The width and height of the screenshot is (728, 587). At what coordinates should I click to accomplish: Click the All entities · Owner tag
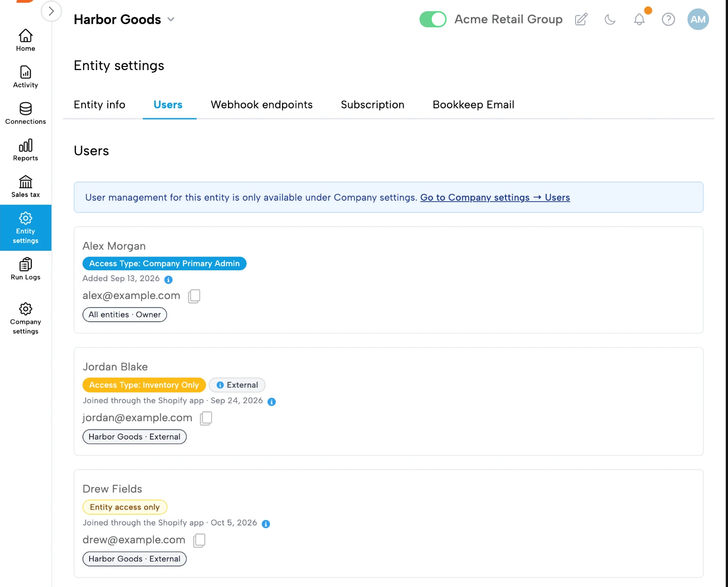point(125,314)
